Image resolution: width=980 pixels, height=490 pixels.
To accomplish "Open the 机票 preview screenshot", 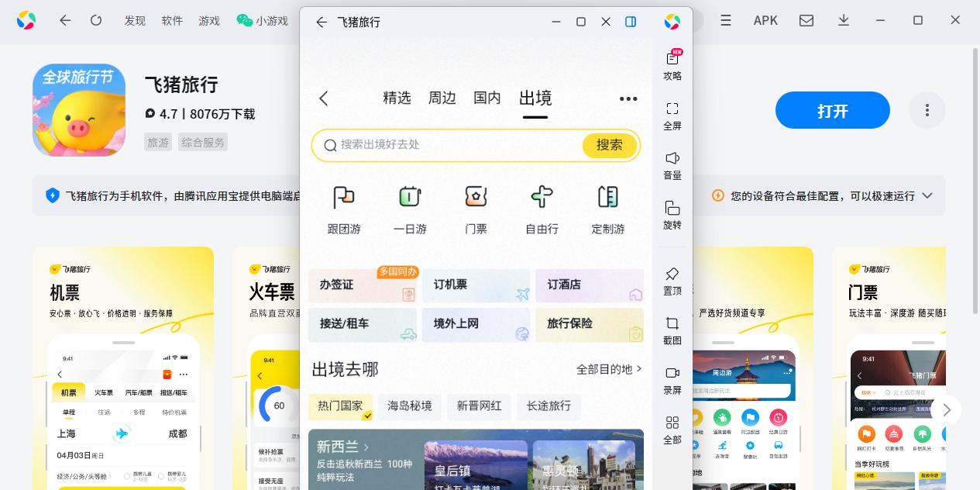I will pyautogui.click(x=123, y=368).
